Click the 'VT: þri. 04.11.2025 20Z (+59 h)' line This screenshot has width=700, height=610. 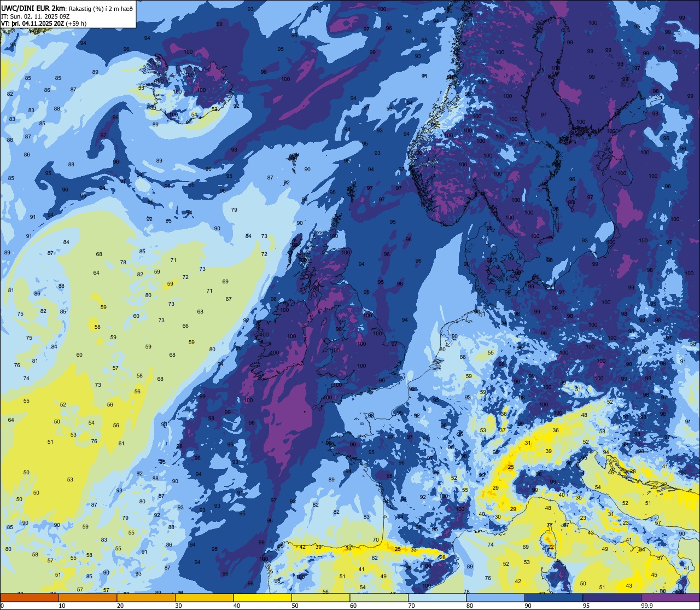[x=44, y=24]
